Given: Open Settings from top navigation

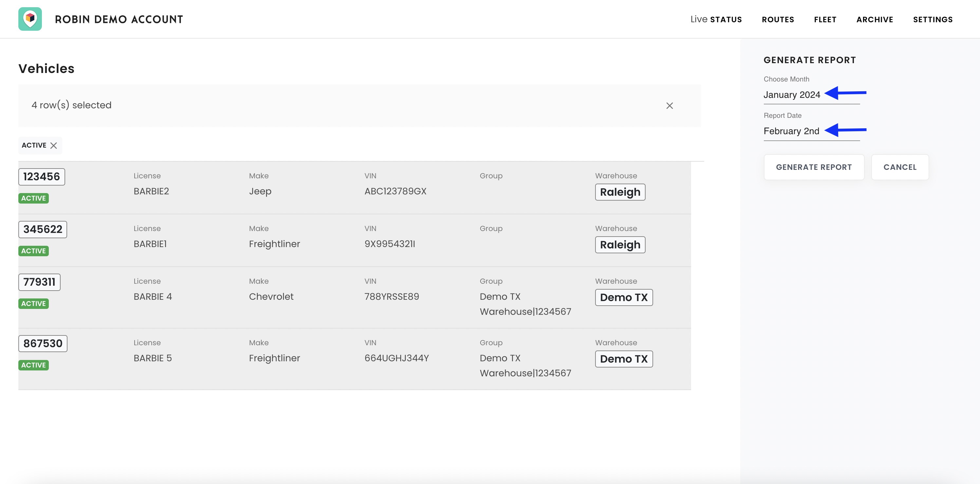Looking at the screenshot, I should [933, 19].
